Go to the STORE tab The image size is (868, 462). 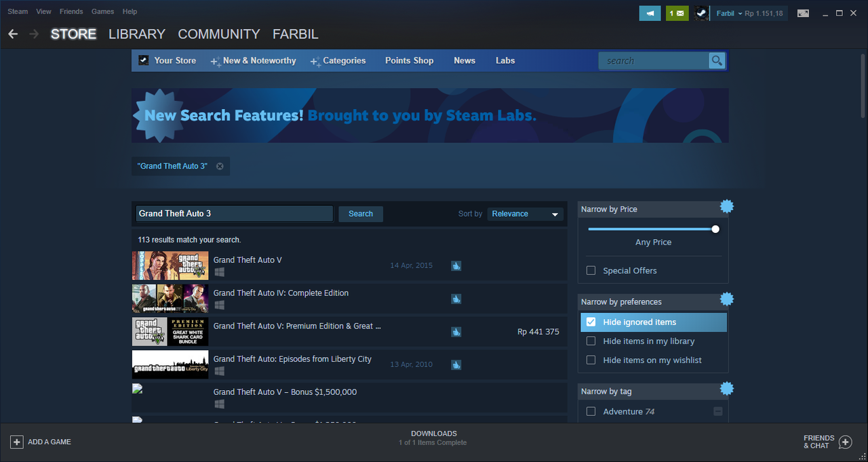(x=74, y=34)
